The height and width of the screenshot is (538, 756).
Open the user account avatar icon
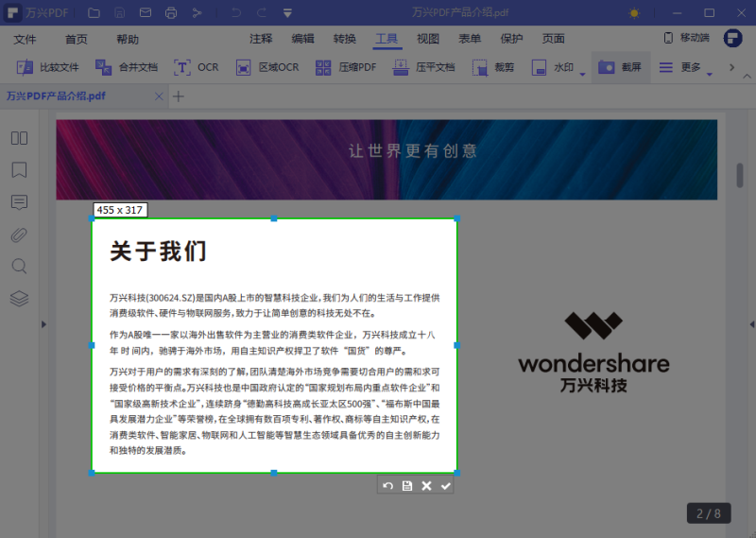(x=732, y=38)
